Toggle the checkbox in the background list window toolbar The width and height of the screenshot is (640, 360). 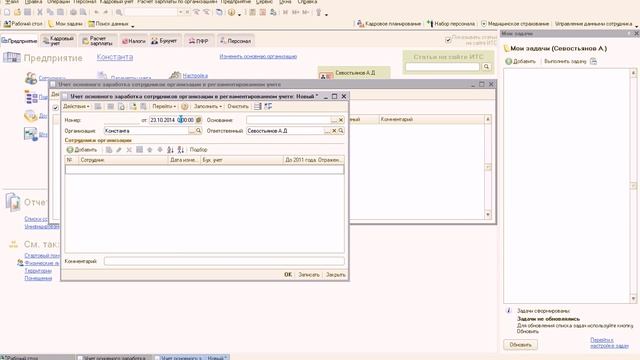coord(56,107)
